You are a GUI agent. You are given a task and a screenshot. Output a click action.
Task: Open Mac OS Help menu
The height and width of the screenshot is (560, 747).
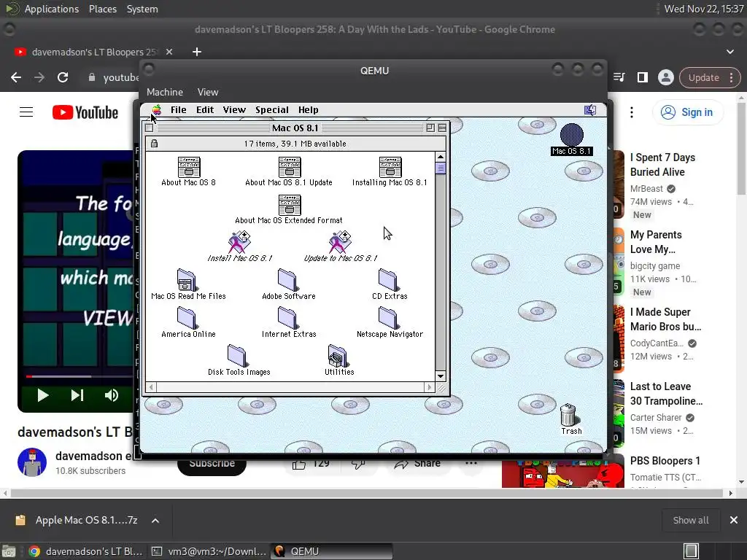(309, 110)
